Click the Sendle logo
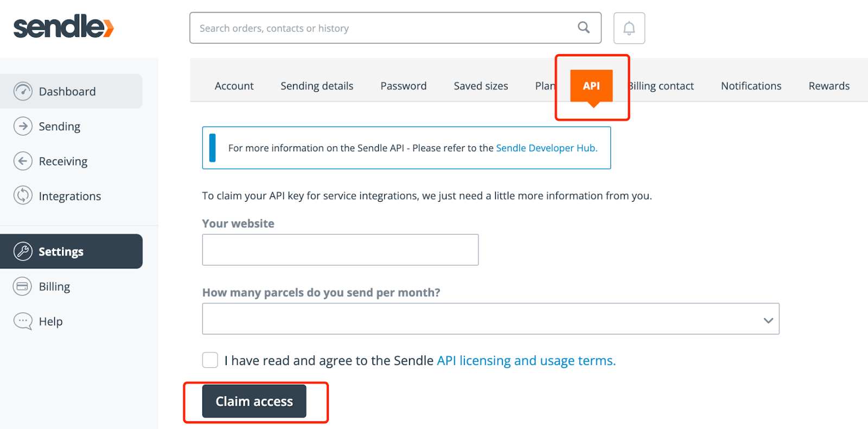 [x=63, y=27]
